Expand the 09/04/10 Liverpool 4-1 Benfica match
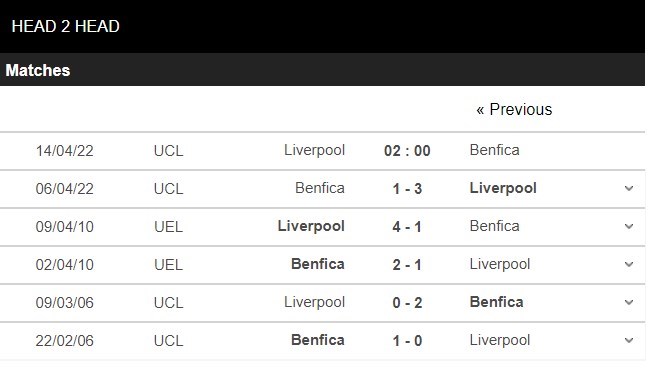Screen dimensions: 650x373 (x=628, y=227)
